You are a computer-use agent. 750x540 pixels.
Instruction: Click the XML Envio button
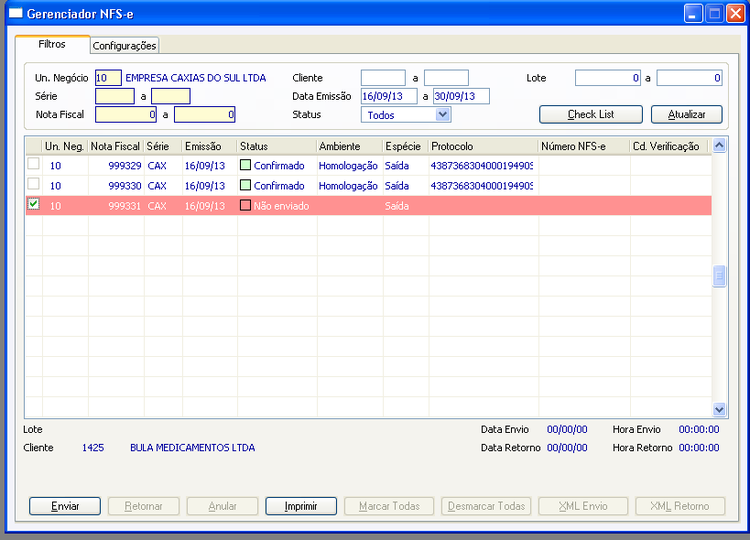pyautogui.click(x=583, y=506)
